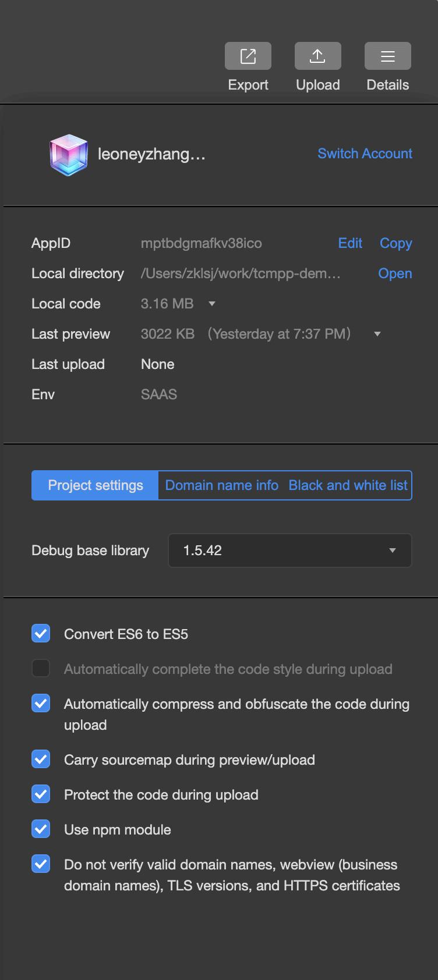Toggle Do not verify valid domain names
The width and height of the screenshot is (438, 980).
click(x=41, y=864)
